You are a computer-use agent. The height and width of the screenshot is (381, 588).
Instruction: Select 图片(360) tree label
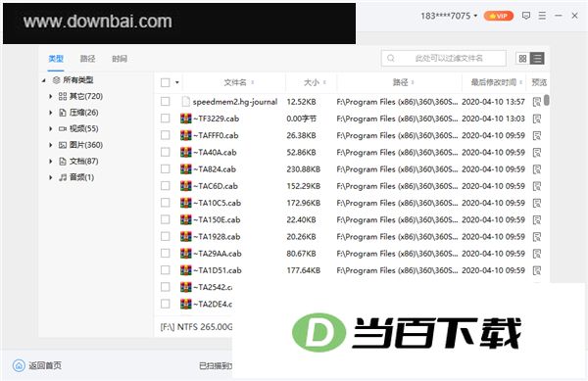click(86, 145)
